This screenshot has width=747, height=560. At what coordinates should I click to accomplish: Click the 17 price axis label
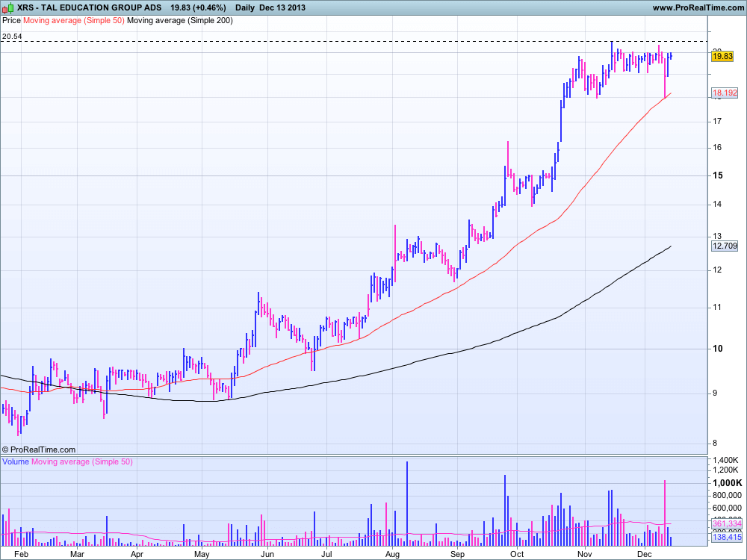point(717,122)
